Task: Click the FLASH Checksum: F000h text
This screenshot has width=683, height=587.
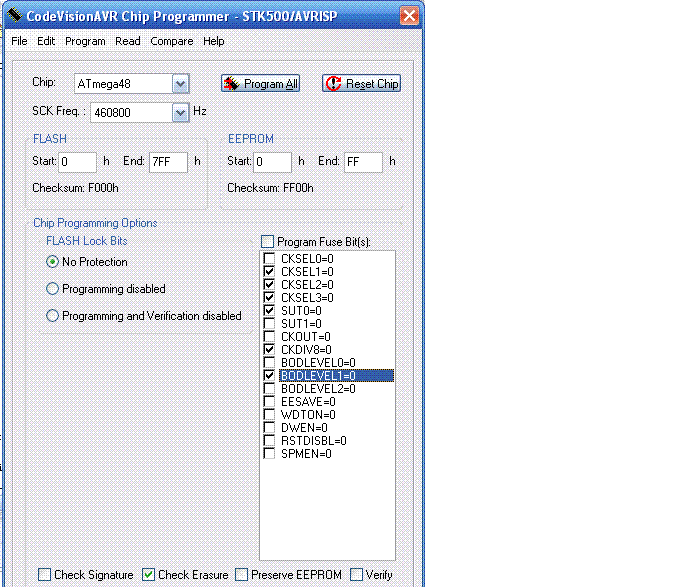Action: coord(75,188)
